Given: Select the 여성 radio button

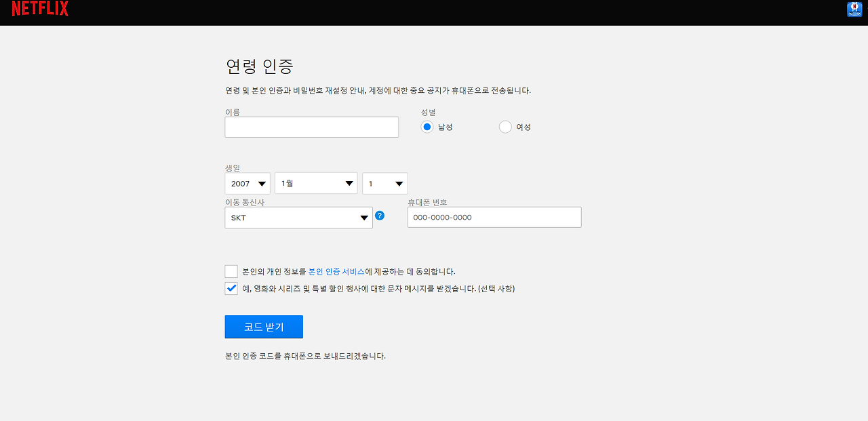Looking at the screenshot, I should (x=505, y=127).
